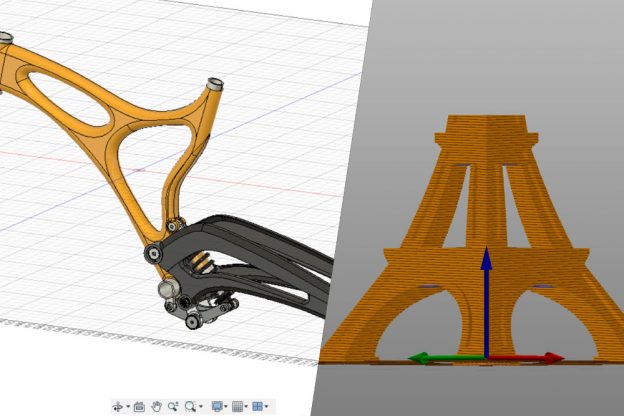Activate the Pan hand tool
The width and height of the screenshot is (624, 416).
[x=156, y=406]
